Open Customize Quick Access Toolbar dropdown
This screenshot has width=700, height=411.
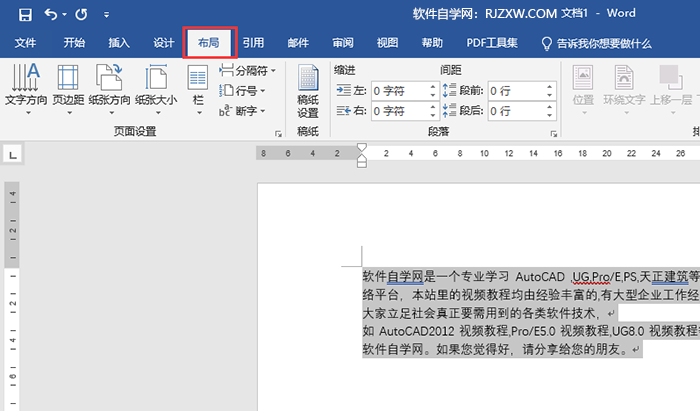(106, 15)
